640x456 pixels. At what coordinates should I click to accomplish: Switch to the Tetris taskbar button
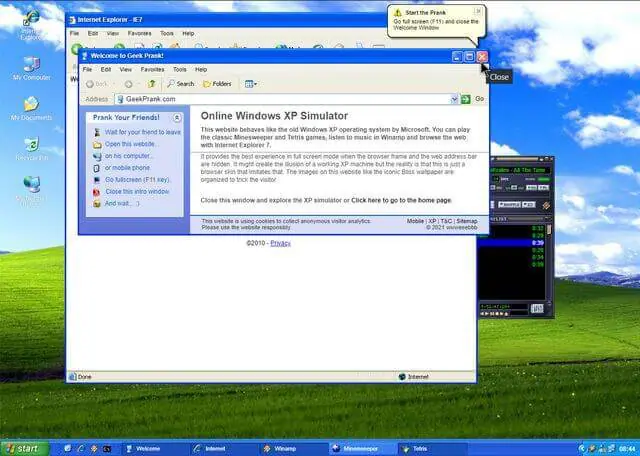tap(432, 449)
